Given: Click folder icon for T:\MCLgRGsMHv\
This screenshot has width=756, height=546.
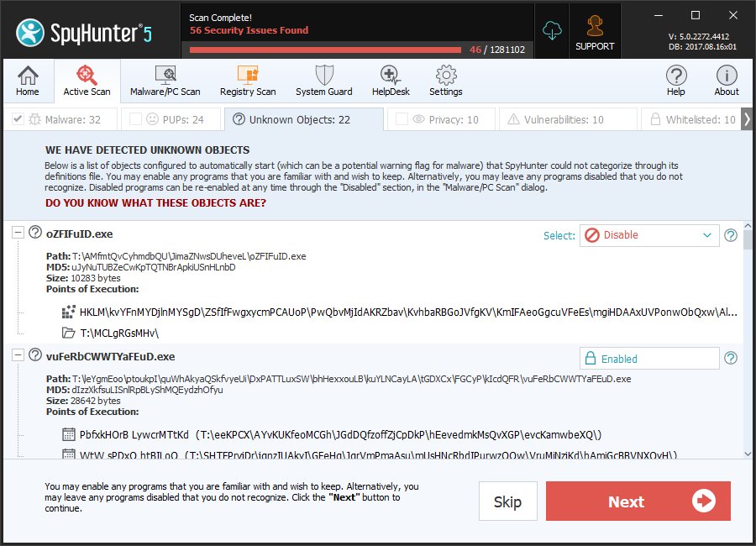Looking at the screenshot, I should pyautogui.click(x=69, y=333).
